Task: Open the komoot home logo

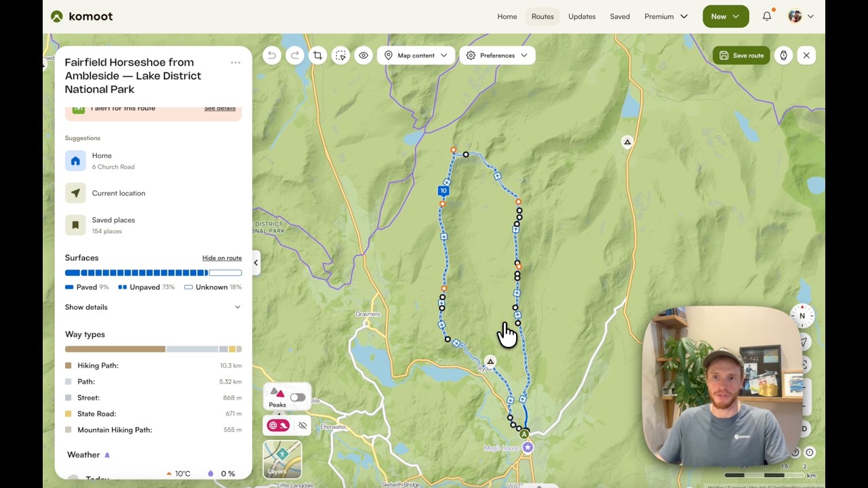Action: [x=81, y=16]
